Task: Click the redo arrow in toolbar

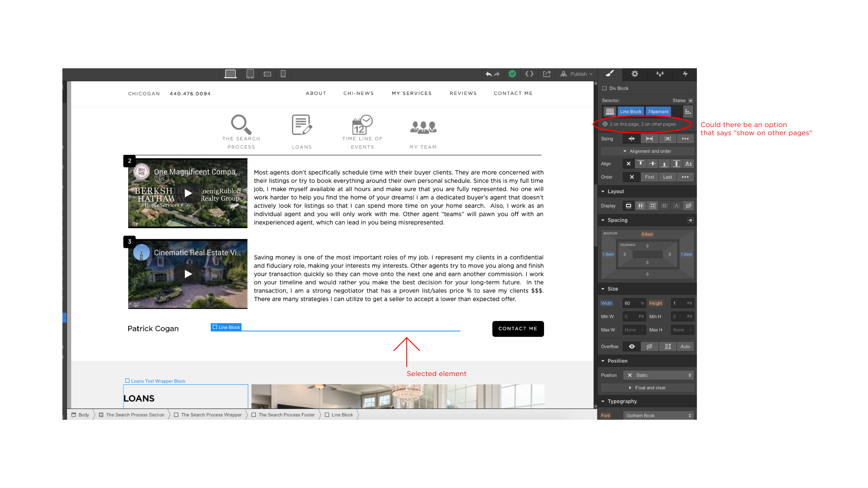Action: tap(497, 74)
